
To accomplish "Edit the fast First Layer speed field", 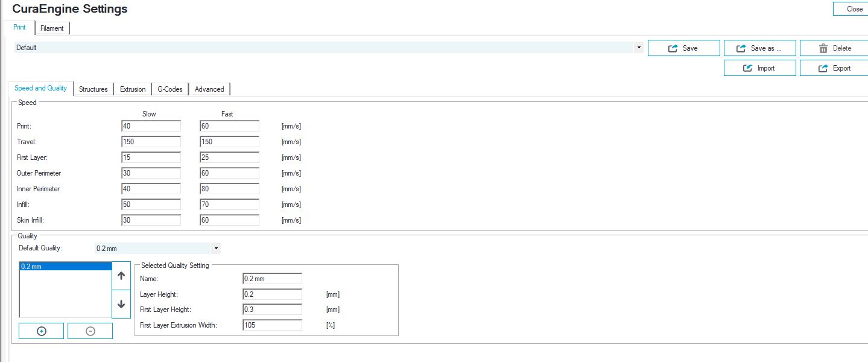I will [229, 157].
